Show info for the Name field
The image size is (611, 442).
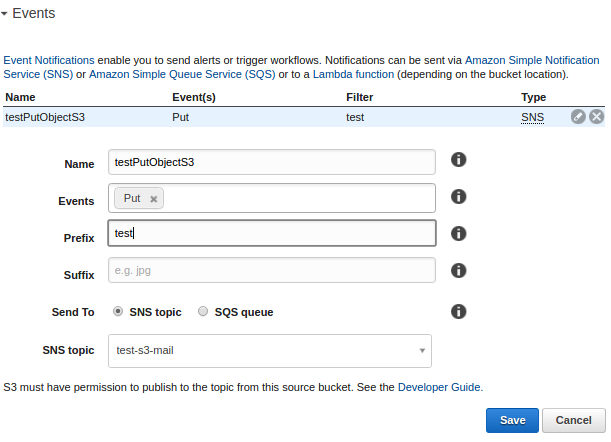tap(458, 159)
